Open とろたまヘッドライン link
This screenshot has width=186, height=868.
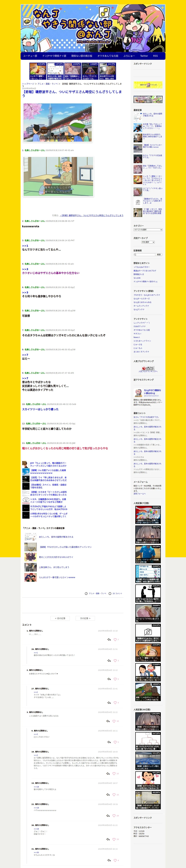point(142,341)
